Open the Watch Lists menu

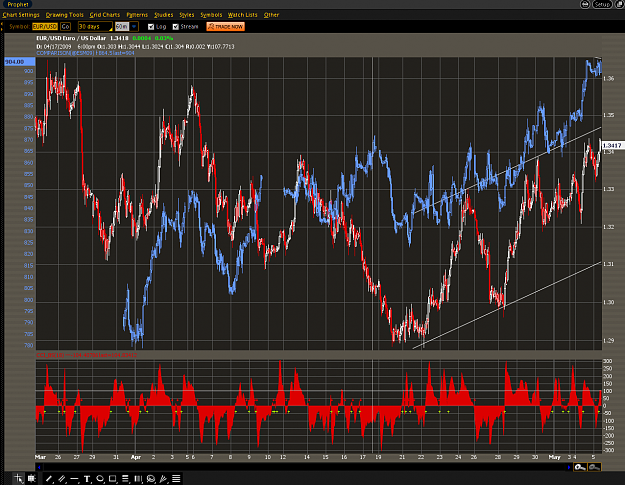pos(243,15)
